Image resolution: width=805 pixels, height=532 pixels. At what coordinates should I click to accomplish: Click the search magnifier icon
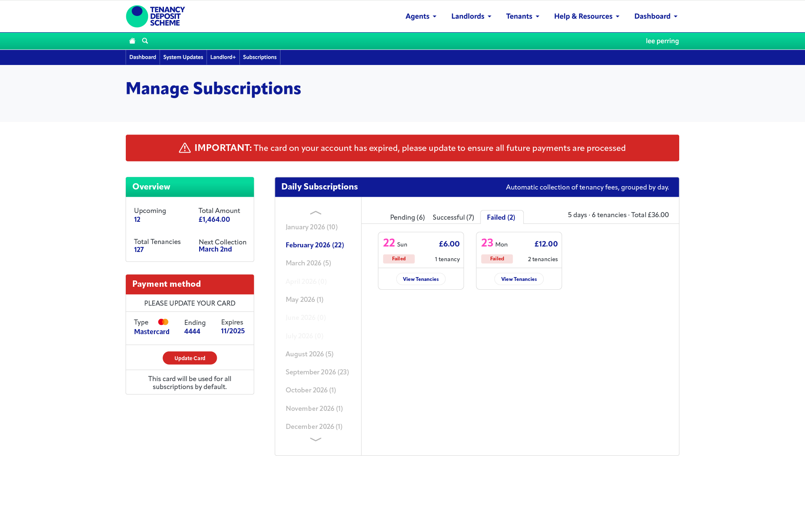pos(145,41)
